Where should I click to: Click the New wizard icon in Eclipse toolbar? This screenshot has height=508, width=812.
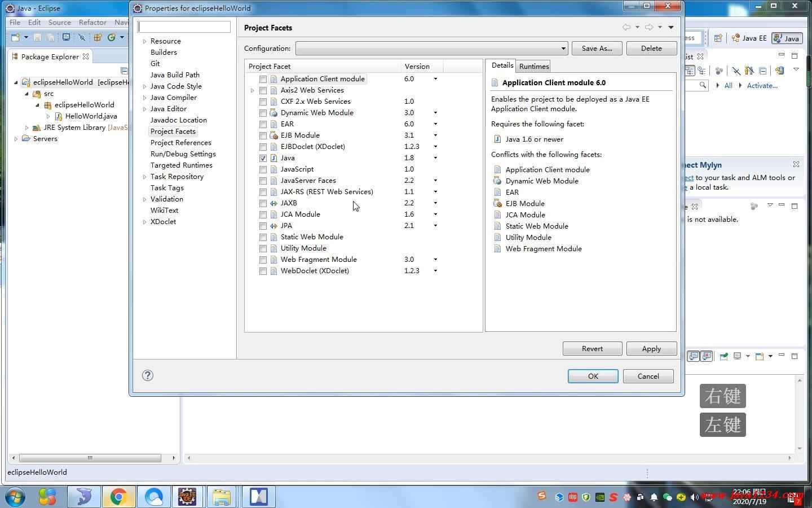click(x=15, y=37)
